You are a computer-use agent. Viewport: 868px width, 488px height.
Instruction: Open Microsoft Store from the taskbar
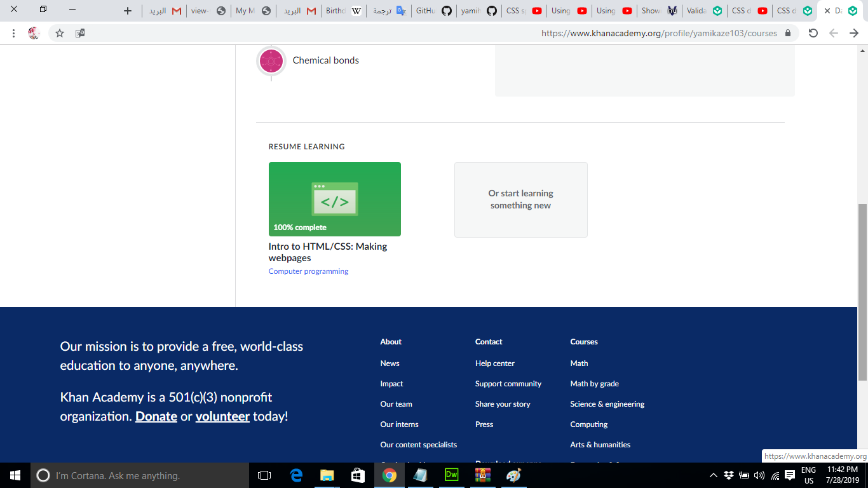pyautogui.click(x=358, y=475)
